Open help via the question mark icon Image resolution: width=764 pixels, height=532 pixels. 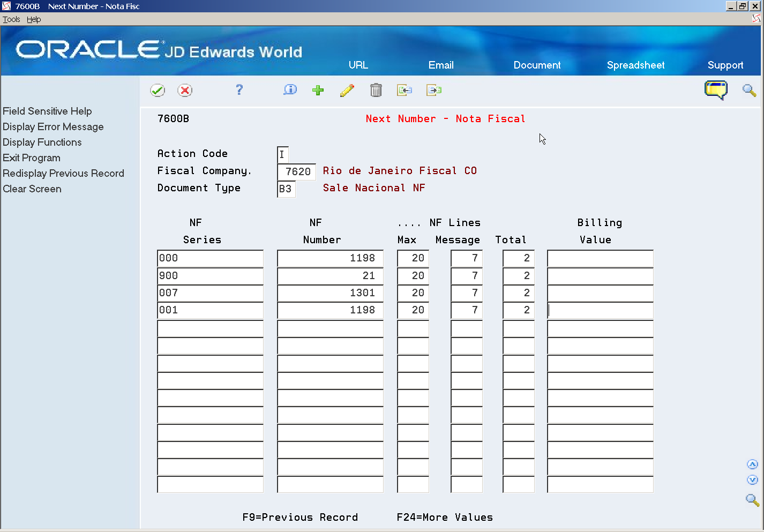[239, 90]
